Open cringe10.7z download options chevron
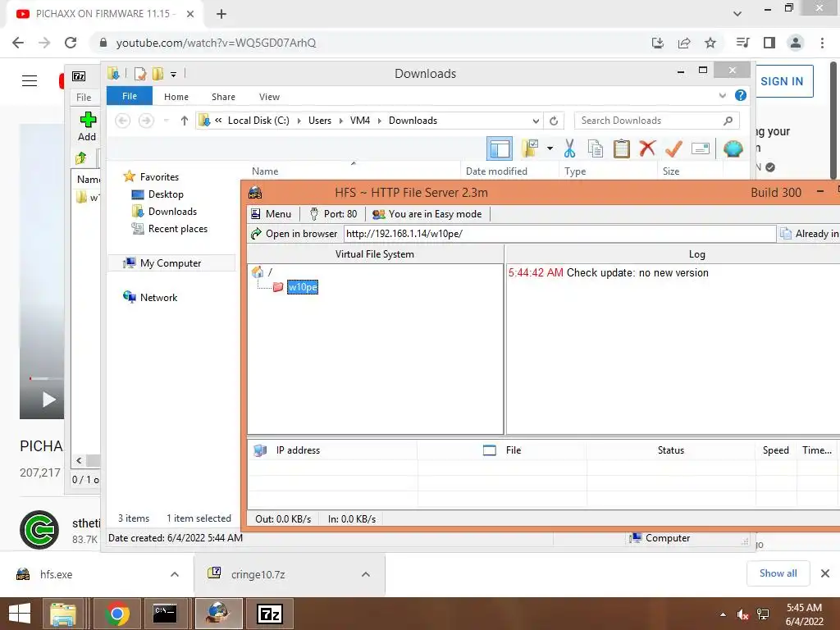 click(x=366, y=574)
